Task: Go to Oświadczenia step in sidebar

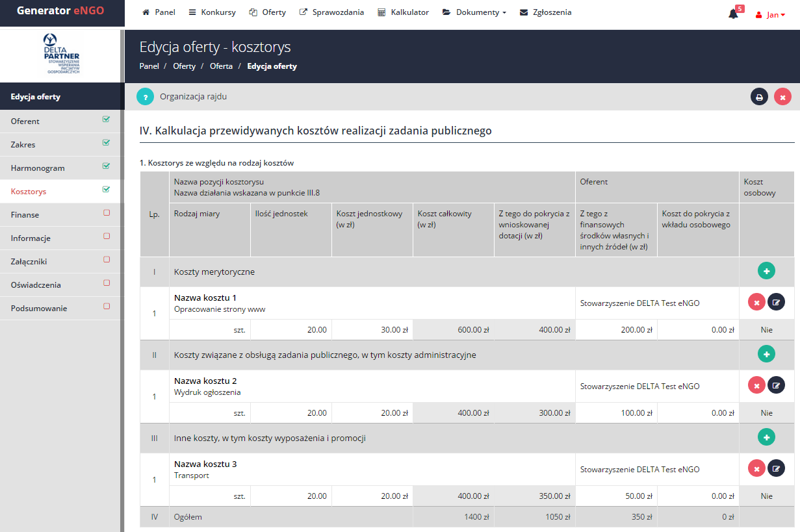Action: tap(60, 285)
